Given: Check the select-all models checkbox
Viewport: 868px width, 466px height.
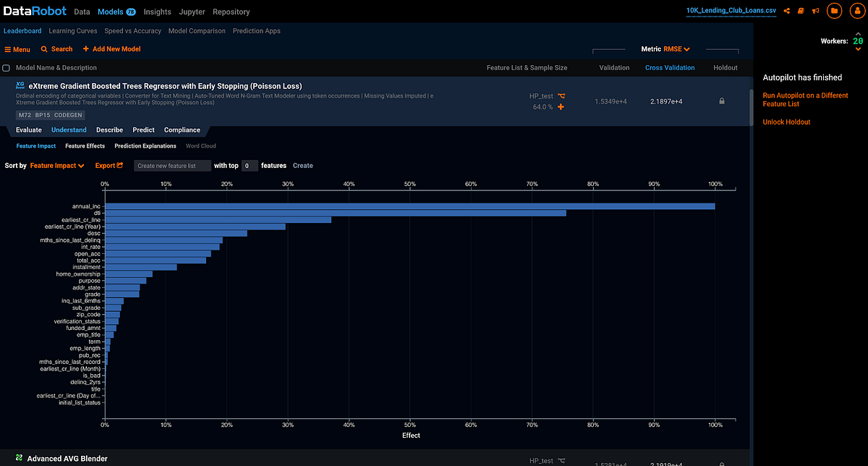Looking at the screenshot, I should point(7,68).
